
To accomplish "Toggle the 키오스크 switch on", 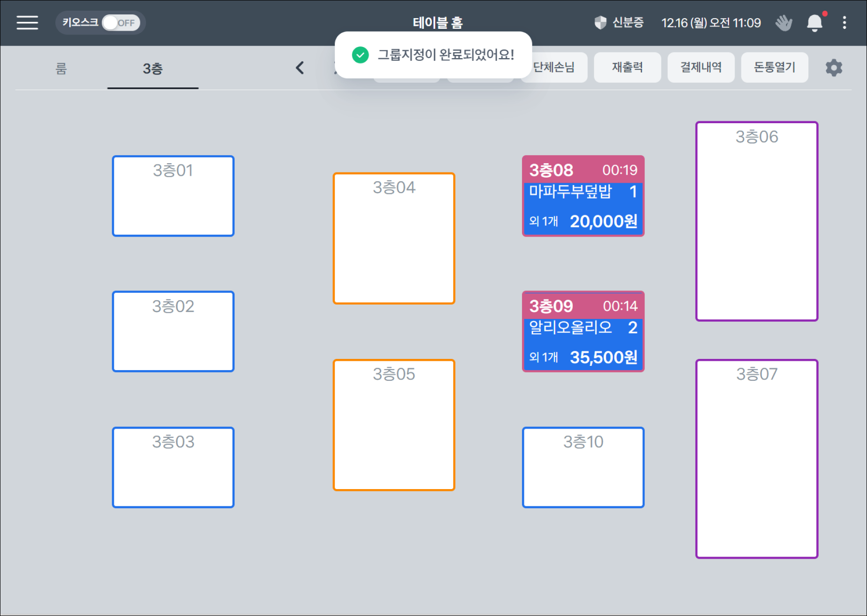I will point(120,23).
